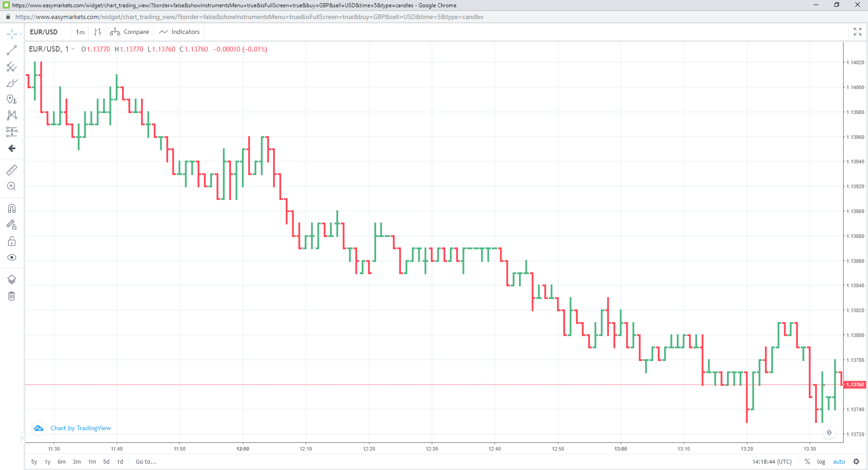Image resolution: width=868 pixels, height=470 pixels.
Task: Open the EUR/USD symbol selector
Action: click(x=44, y=32)
